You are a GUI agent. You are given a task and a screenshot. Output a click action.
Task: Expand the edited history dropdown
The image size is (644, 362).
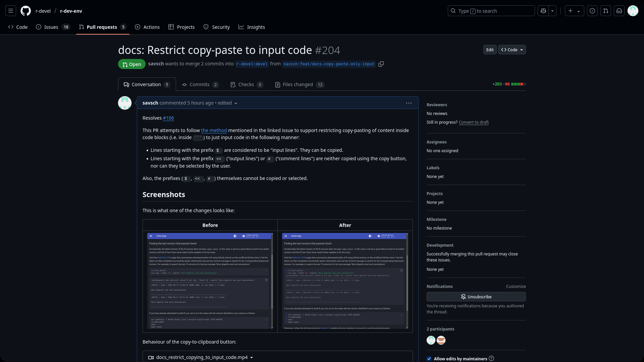(x=228, y=103)
